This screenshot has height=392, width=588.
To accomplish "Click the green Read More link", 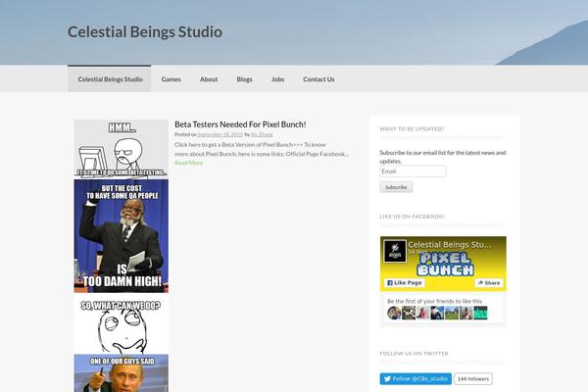I will (x=188, y=163).
